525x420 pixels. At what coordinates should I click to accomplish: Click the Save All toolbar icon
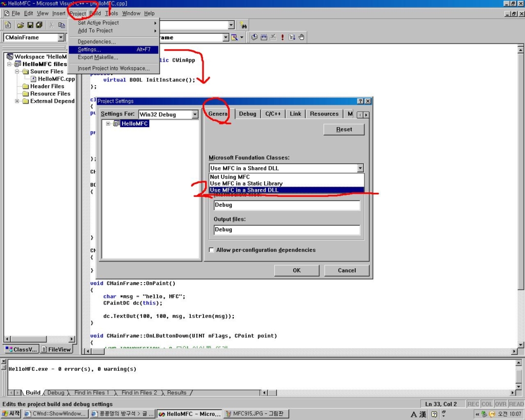point(39,25)
